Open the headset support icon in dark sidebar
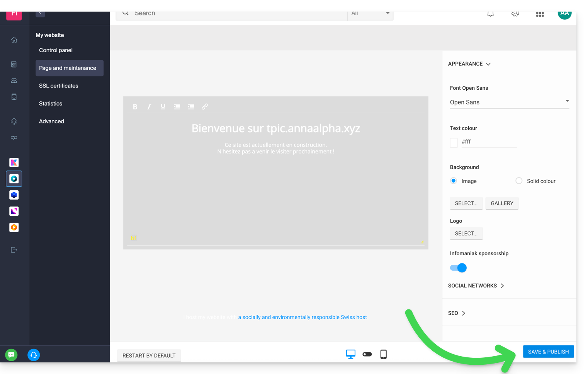Screen dimensions: 588x374 [x=14, y=121]
